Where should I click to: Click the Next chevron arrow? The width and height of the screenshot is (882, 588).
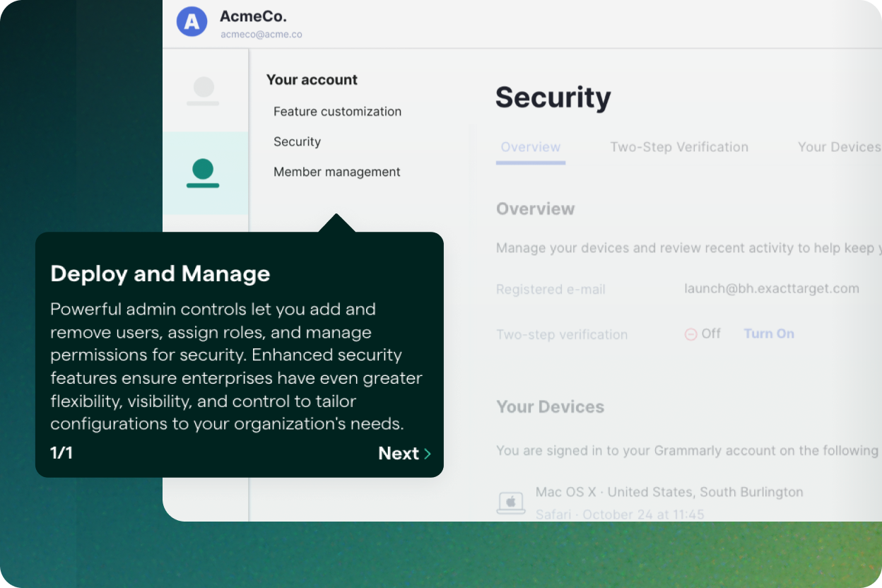427,454
